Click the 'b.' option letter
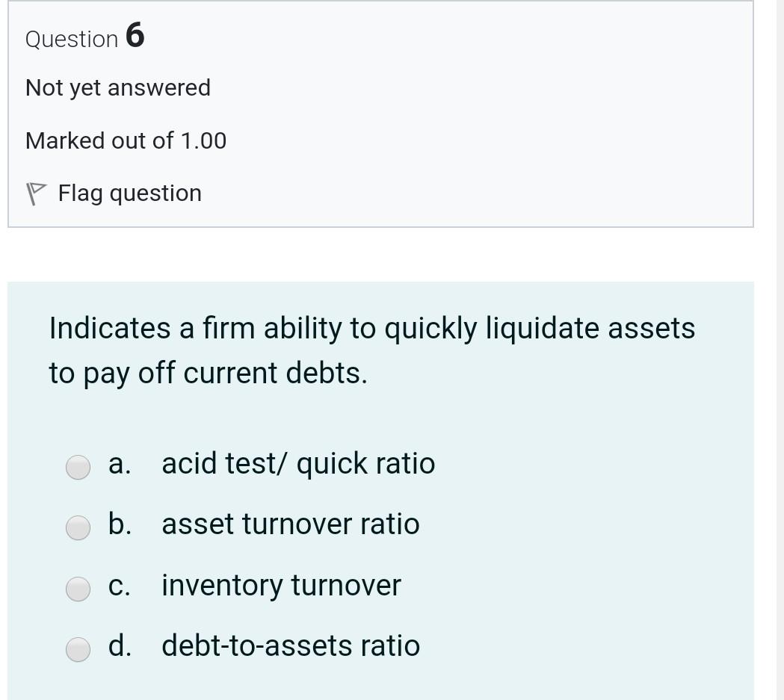This screenshot has width=784, height=700. point(120,524)
